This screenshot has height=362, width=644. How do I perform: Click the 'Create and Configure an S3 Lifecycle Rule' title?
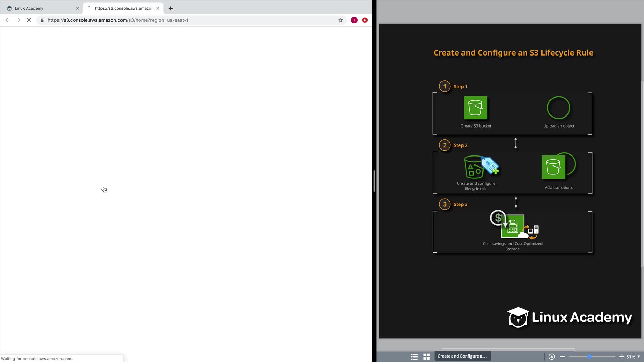pos(513,53)
